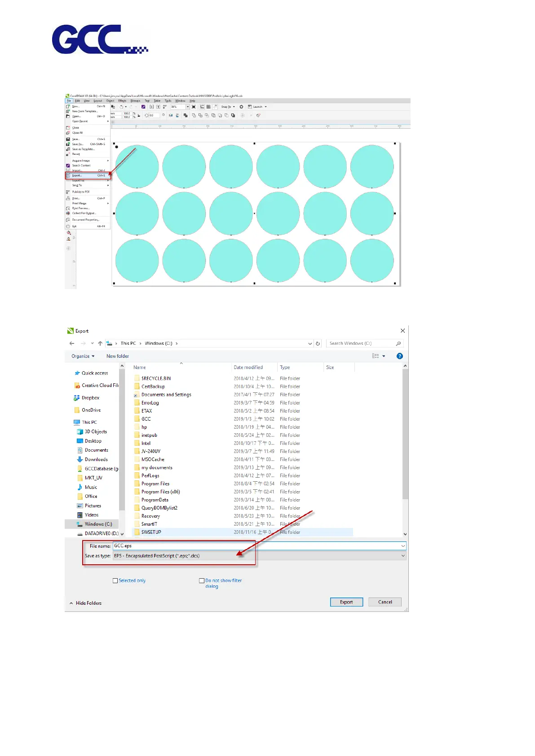535x756 pixels.
Task: Click the toolbar Import arrow-down icon
Action: tap(152, 107)
